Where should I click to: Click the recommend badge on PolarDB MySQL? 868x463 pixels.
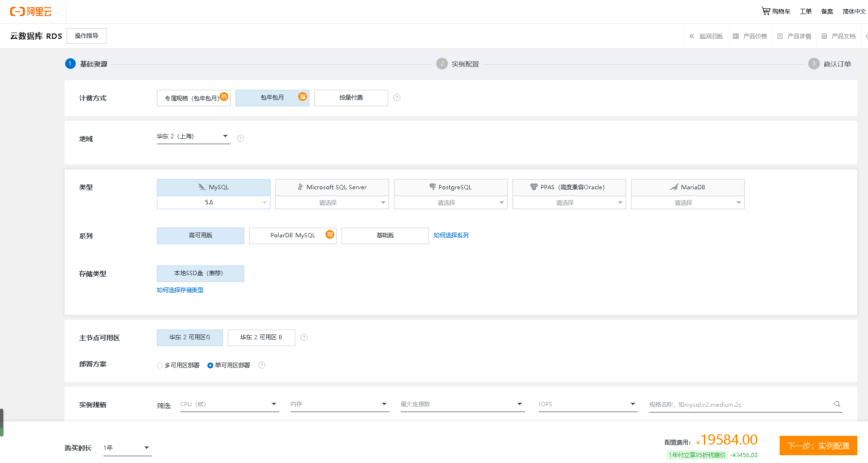(x=330, y=234)
